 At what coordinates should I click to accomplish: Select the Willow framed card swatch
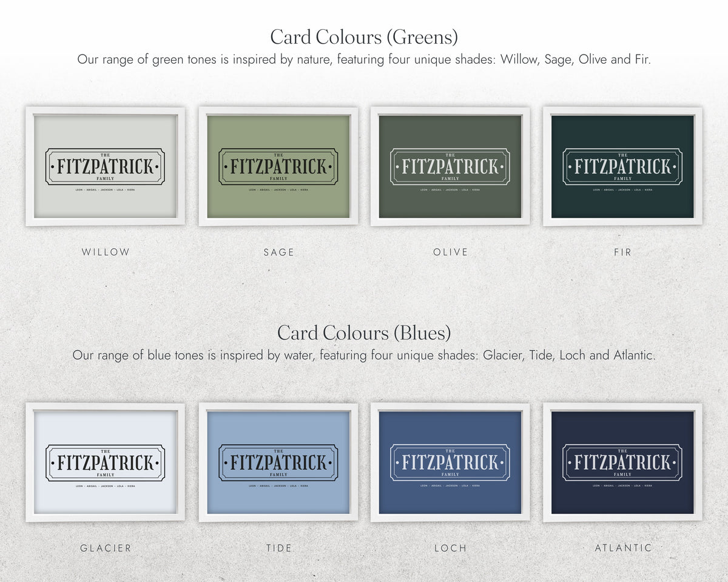(106, 167)
